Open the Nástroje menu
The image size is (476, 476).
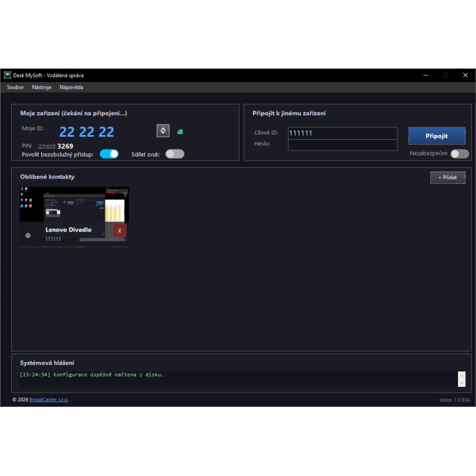click(x=42, y=87)
